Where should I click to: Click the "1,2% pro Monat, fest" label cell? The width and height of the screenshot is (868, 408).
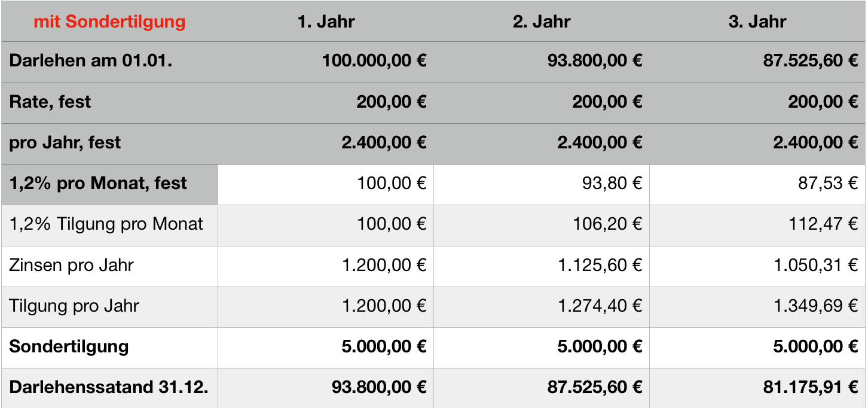[98, 183]
